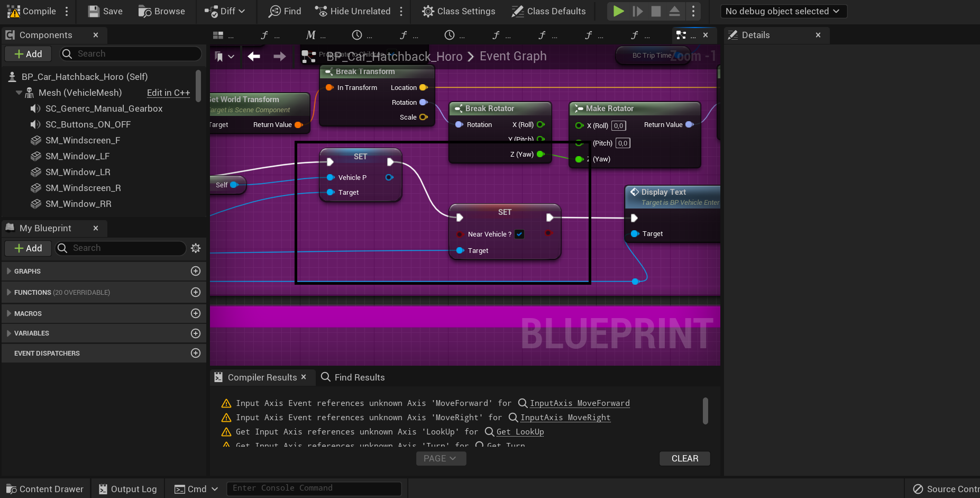Navigate forward in graph history

point(279,56)
